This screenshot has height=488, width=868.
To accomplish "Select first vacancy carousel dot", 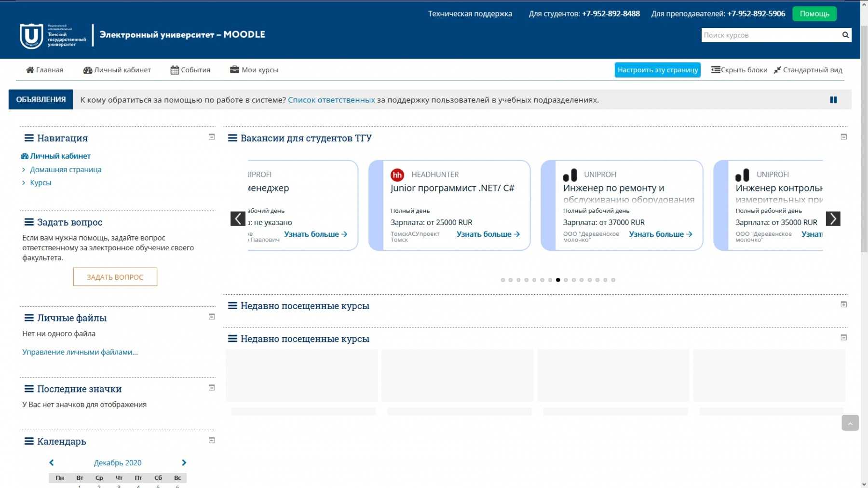I will point(503,280).
